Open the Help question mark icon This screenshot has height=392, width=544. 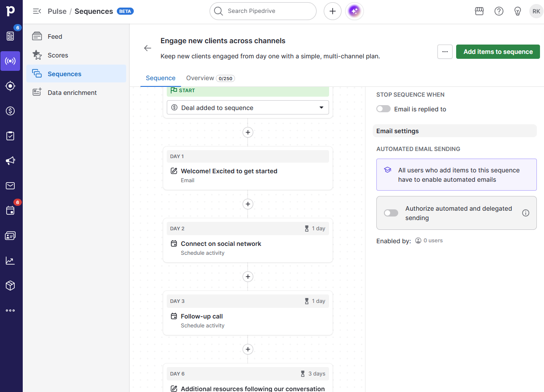click(499, 11)
